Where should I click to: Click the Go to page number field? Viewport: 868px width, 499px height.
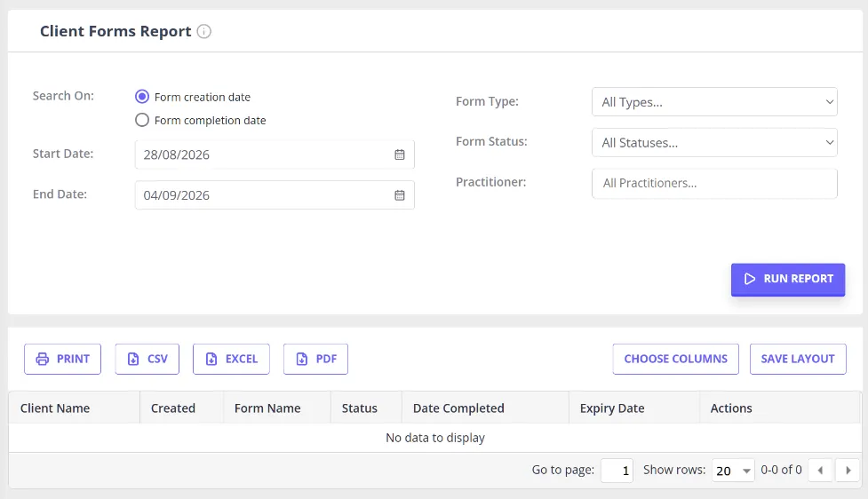coord(617,471)
